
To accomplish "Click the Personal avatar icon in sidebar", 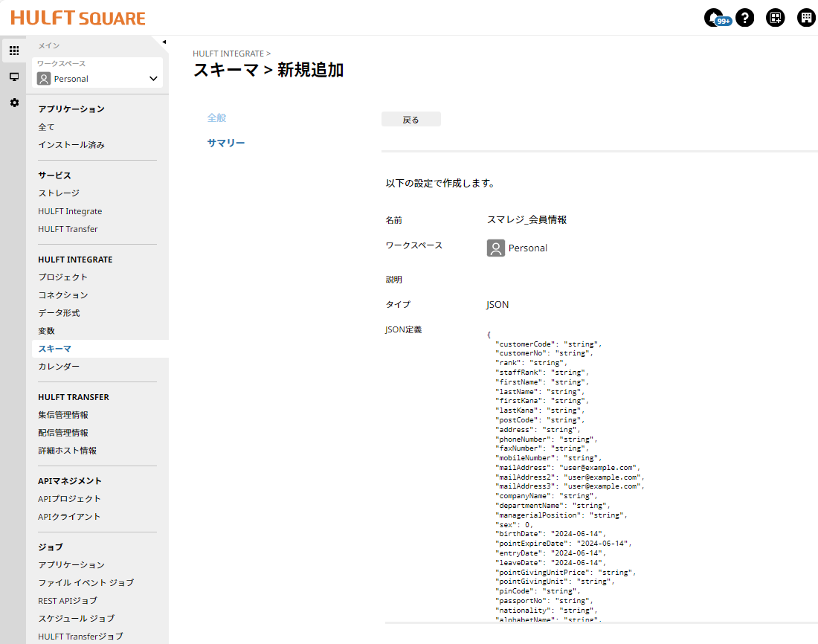I will [x=44, y=79].
